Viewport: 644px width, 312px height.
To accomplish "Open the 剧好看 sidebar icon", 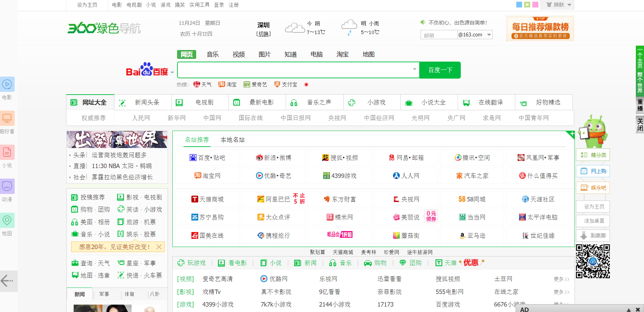I will [7, 118].
